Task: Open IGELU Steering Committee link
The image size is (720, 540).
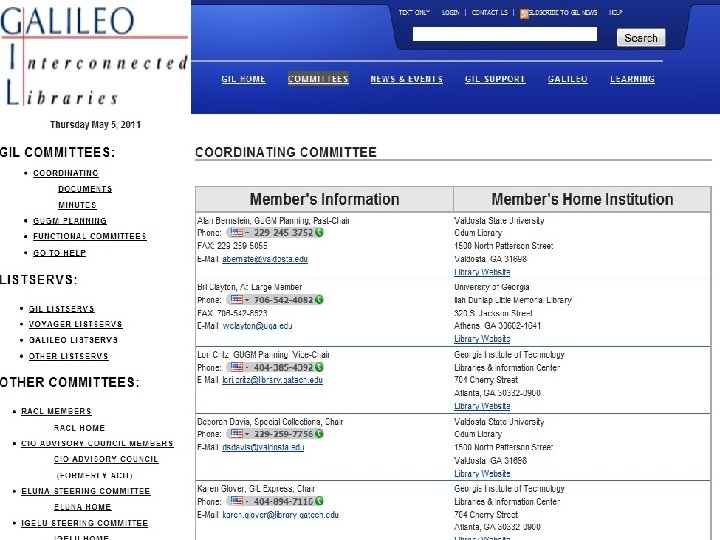Action: tap(84, 523)
